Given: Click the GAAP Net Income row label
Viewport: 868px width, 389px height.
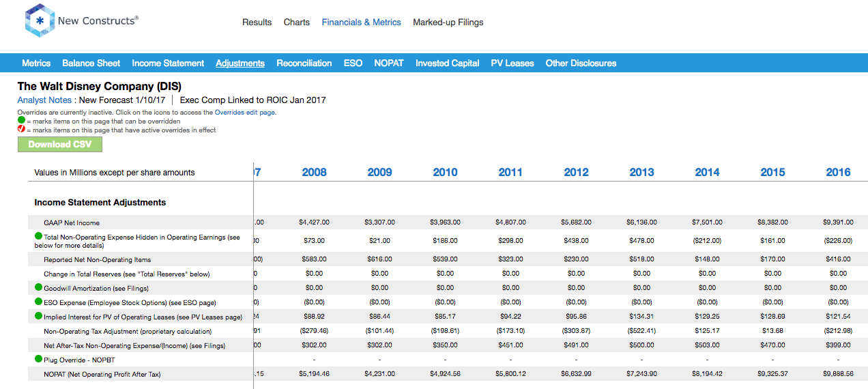Looking at the screenshot, I should (71, 222).
